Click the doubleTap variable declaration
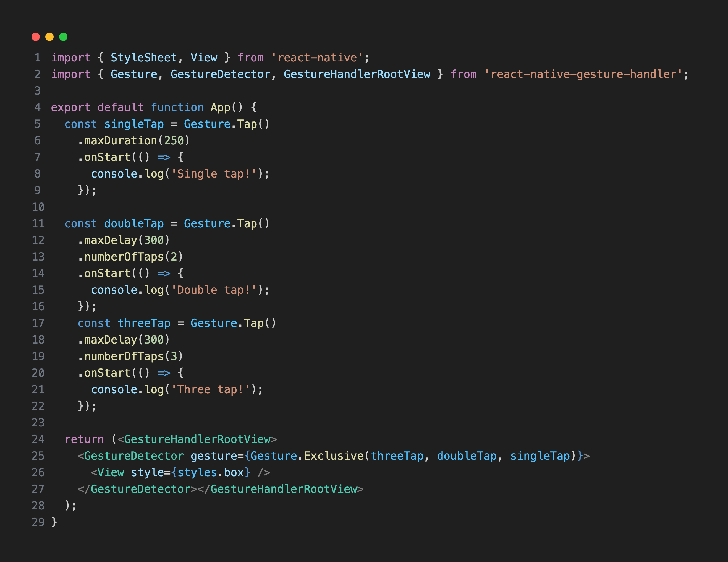This screenshot has height=562, width=728. tap(134, 223)
